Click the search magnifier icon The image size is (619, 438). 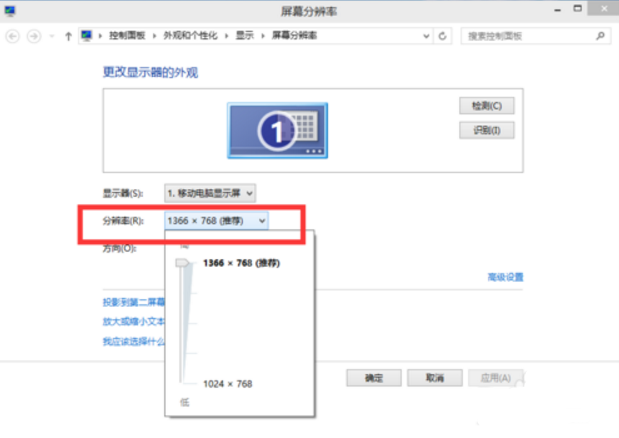[600, 36]
